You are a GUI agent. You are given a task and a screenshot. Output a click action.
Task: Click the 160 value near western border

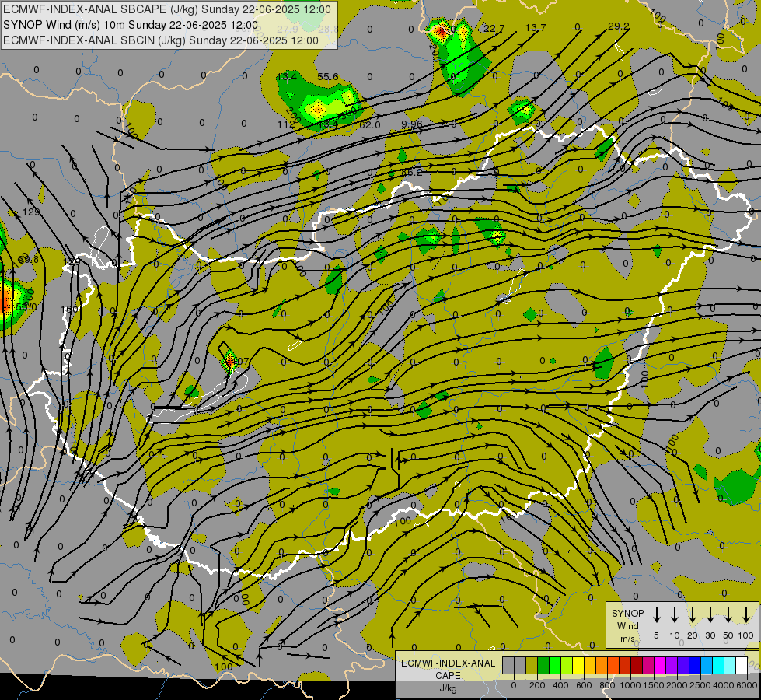pyautogui.click(x=69, y=310)
